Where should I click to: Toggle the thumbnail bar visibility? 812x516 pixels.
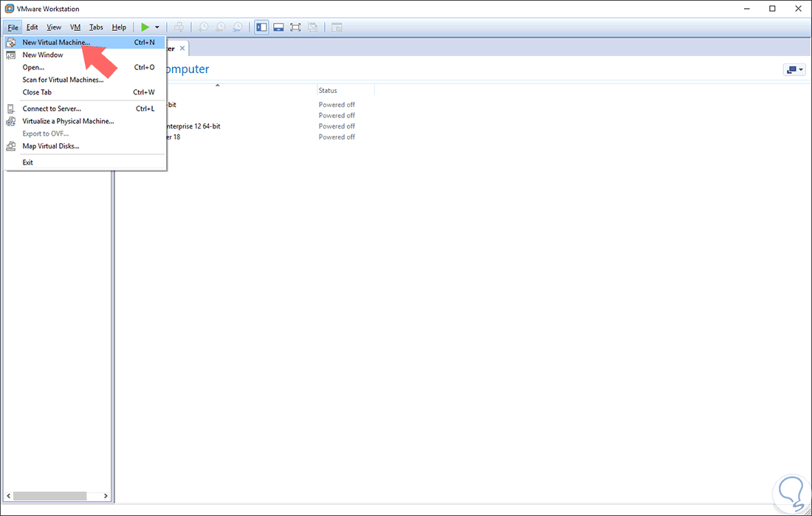coord(278,27)
